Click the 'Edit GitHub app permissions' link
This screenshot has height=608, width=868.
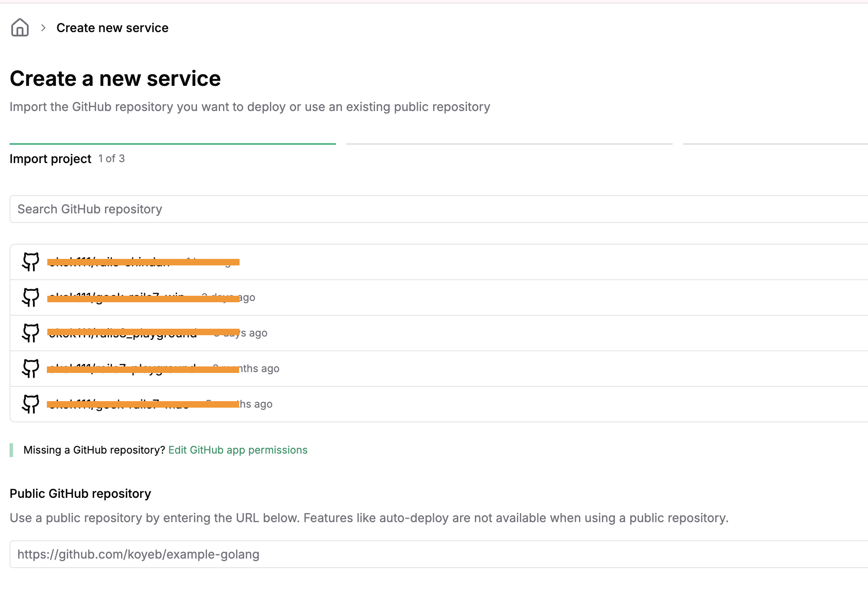click(x=237, y=450)
